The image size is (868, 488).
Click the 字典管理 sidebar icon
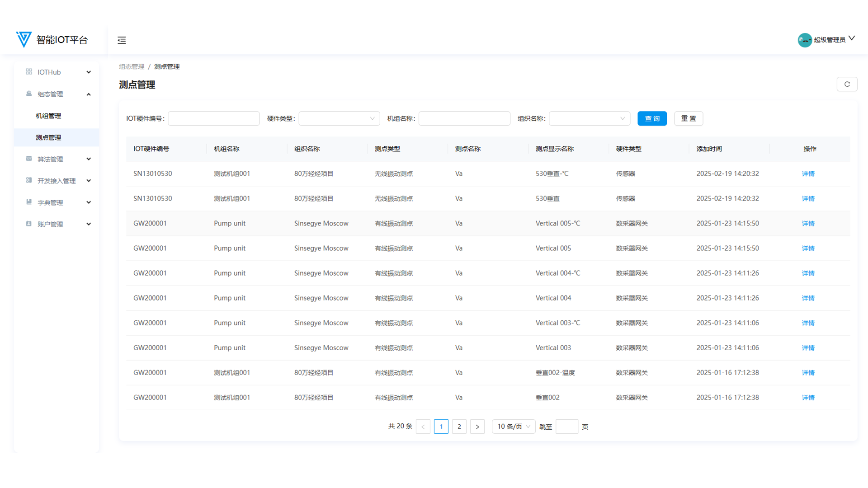click(29, 202)
